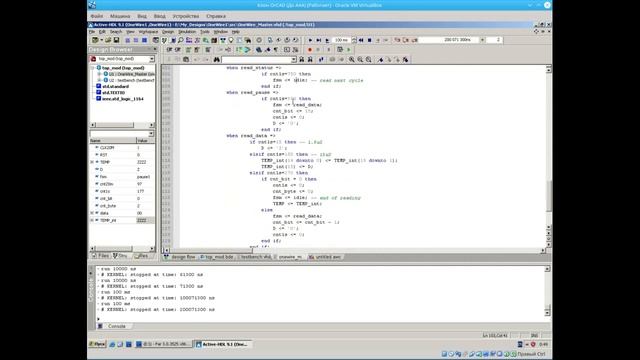Click the binoculars Find icon
Screen dimensions: 640x360
(216, 60)
